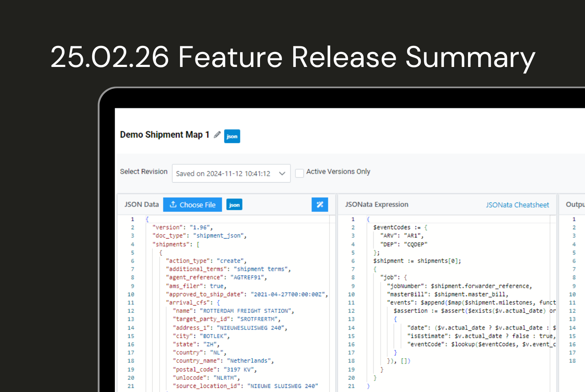
Task: Click the "action_type": "create" line
Action: pos(206,261)
